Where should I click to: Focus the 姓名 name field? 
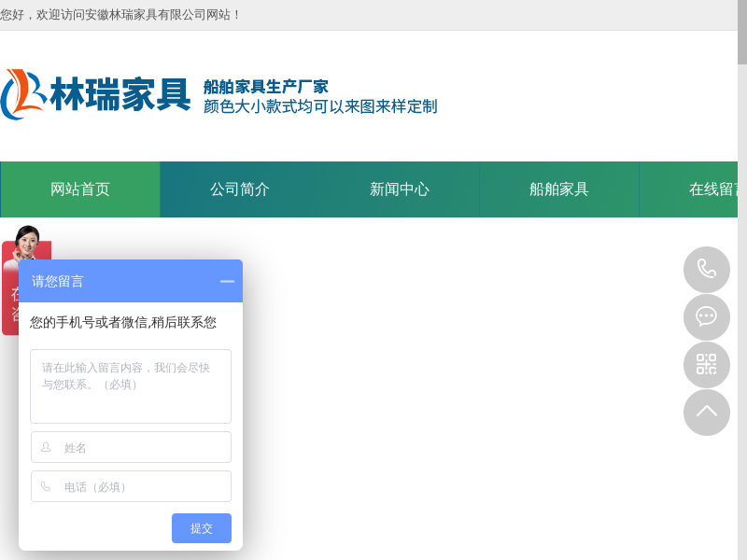(x=131, y=447)
